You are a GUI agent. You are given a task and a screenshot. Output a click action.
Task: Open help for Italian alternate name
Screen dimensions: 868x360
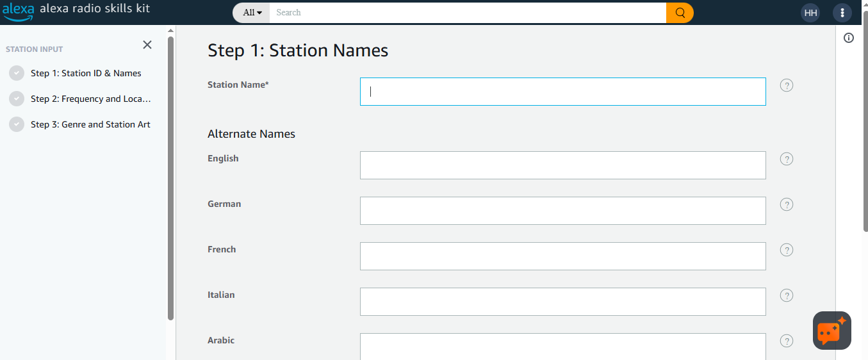[x=787, y=295]
